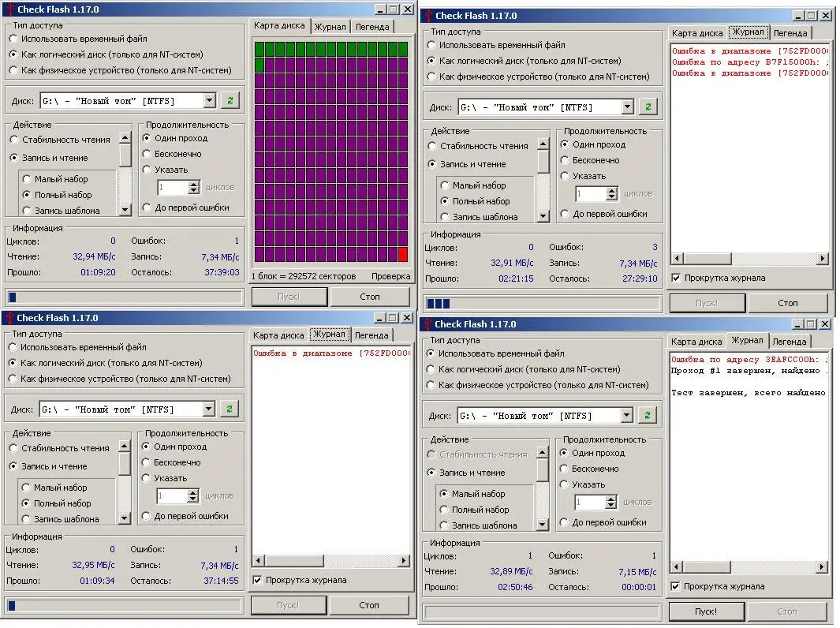The height and width of the screenshot is (628, 840).
Task: Minimize the window showing 3 errors
Action: [x=799, y=16]
